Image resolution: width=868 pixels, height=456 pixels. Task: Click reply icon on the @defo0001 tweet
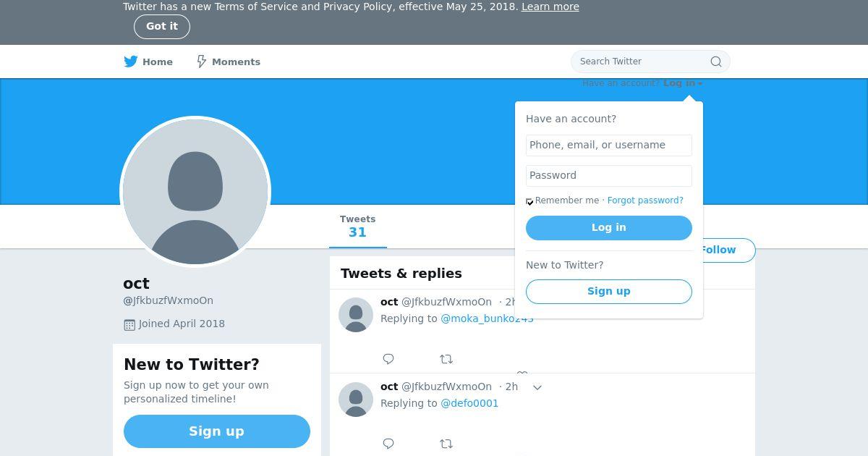click(388, 444)
